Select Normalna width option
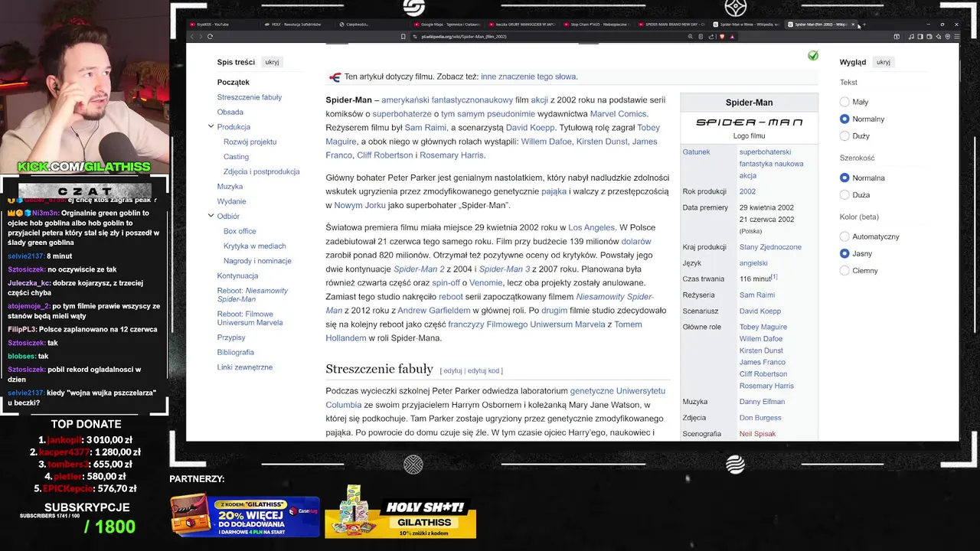 844,178
